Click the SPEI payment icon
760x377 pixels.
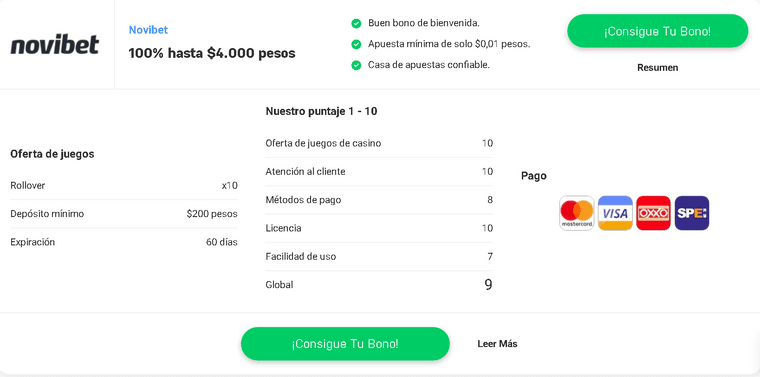click(x=692, y=213)
